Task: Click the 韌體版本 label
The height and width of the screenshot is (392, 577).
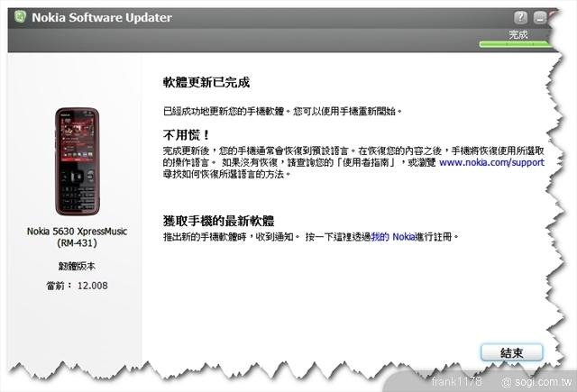Action: click(x=77, y=266)
